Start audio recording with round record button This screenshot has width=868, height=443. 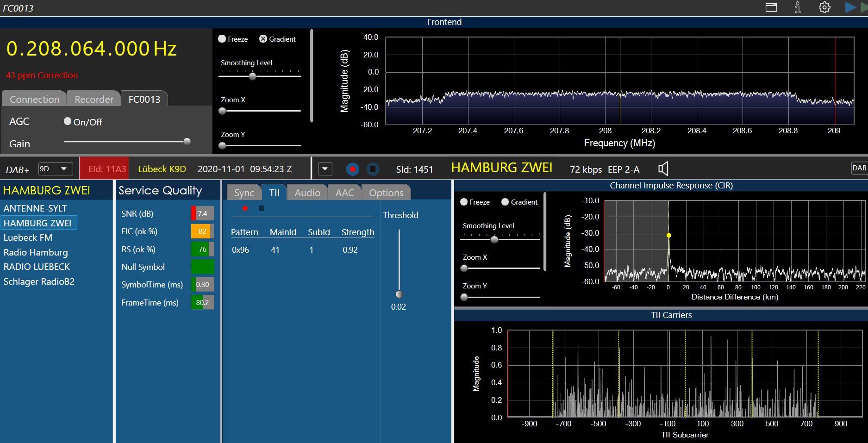pyautogui.click(x=352, y=169)
